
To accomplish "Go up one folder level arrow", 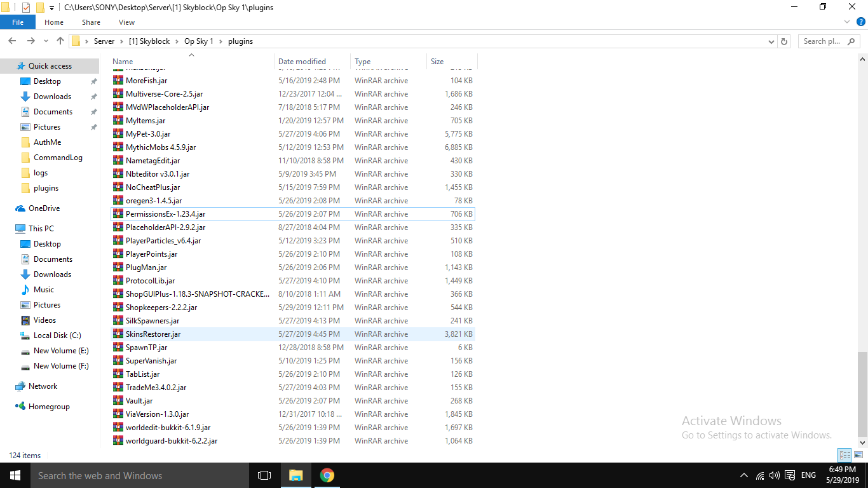I will tap(60, 41).
